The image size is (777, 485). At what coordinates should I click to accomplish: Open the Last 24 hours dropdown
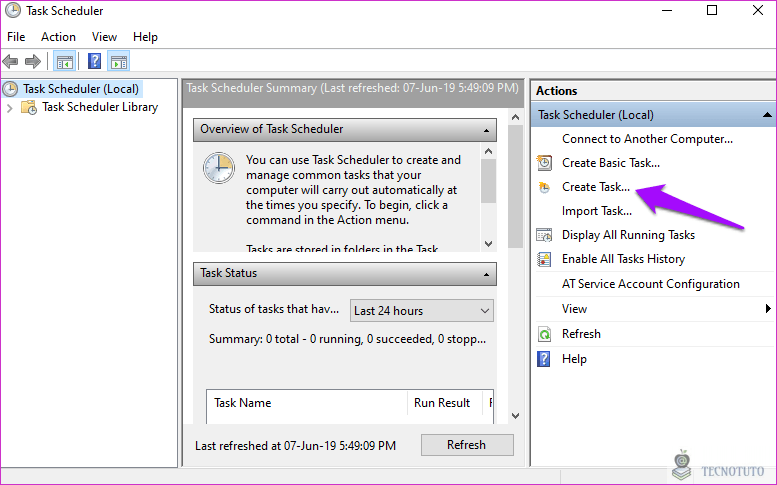pos(422,311)
